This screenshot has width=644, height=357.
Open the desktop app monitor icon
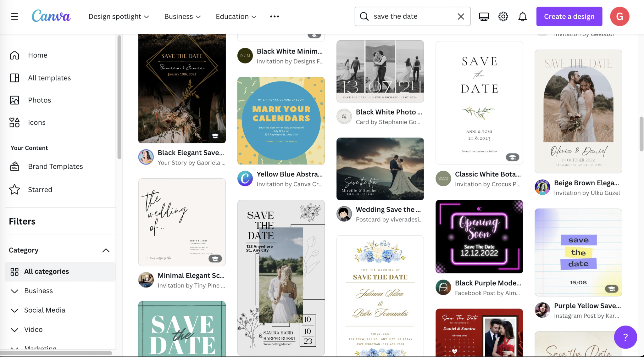(484, 16)
